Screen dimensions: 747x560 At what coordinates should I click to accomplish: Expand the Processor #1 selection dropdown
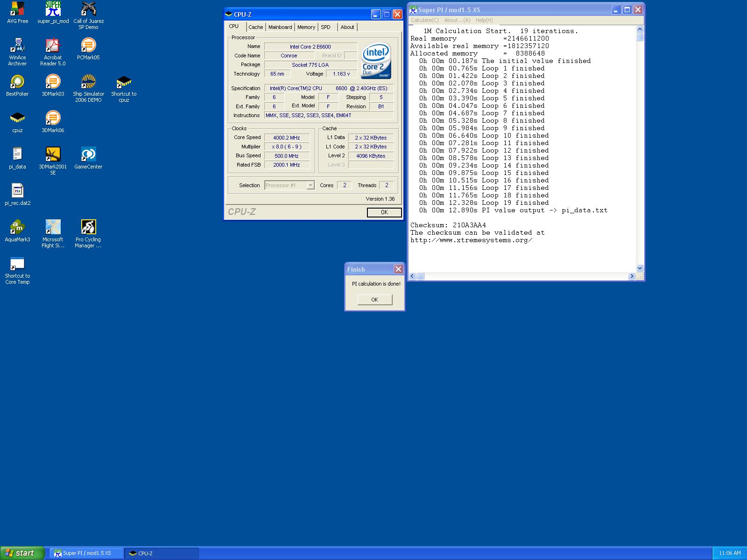(310, 185)
